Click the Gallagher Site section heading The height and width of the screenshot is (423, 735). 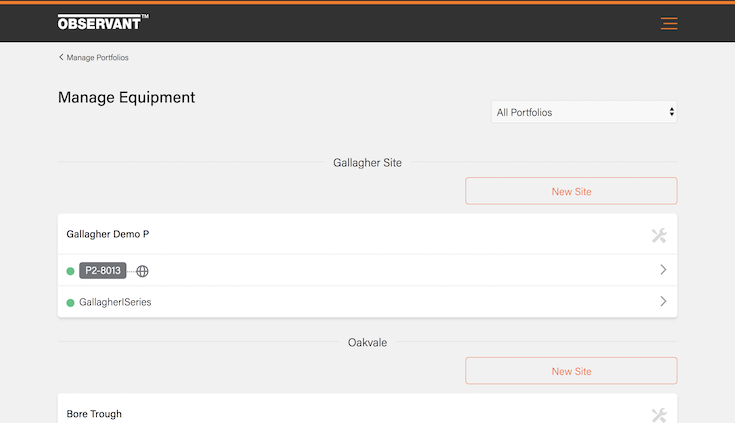point(367,162)
